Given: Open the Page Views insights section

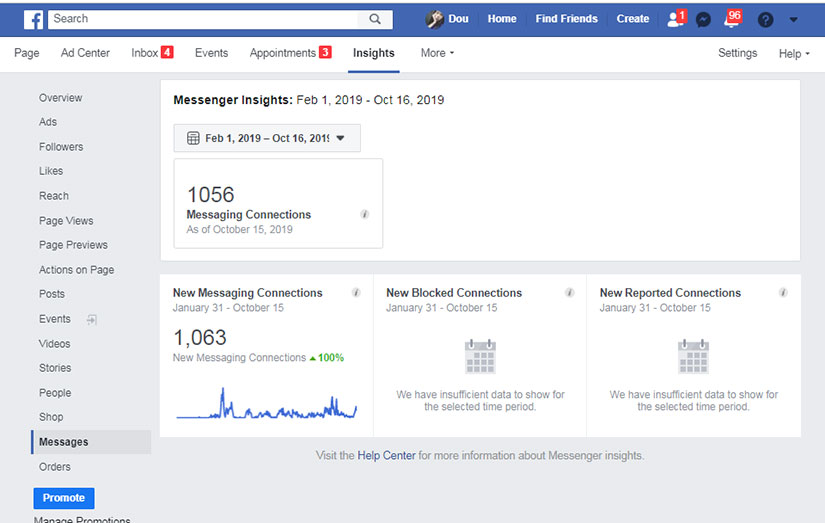Looking at the screenshot, I should pyautogui.click(x=66, y=221).
